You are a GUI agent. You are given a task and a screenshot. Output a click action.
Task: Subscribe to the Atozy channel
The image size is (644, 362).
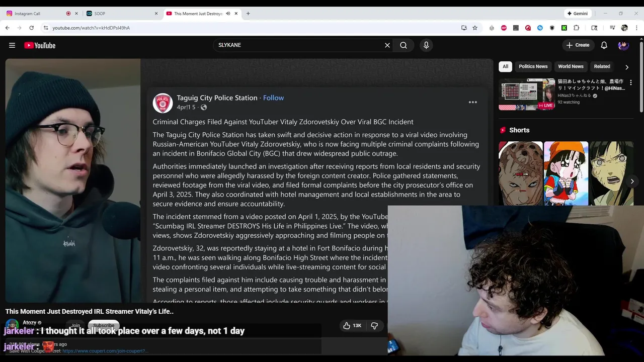point(104,325)
